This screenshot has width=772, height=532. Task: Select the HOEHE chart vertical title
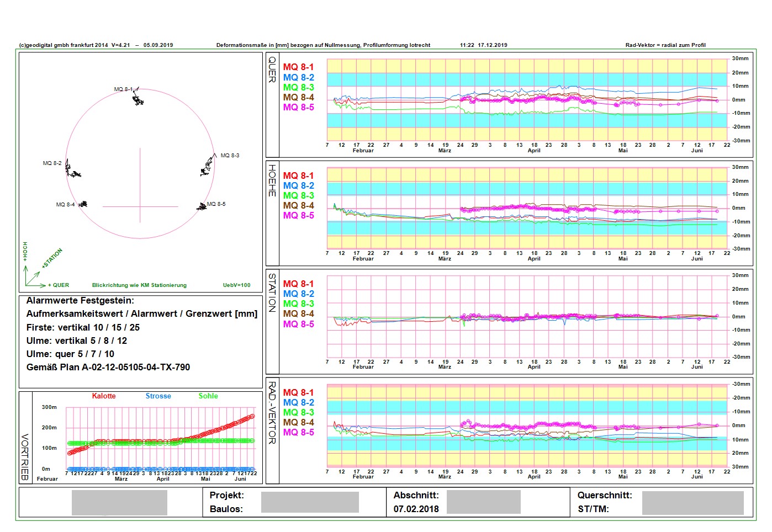coord(272,180)
